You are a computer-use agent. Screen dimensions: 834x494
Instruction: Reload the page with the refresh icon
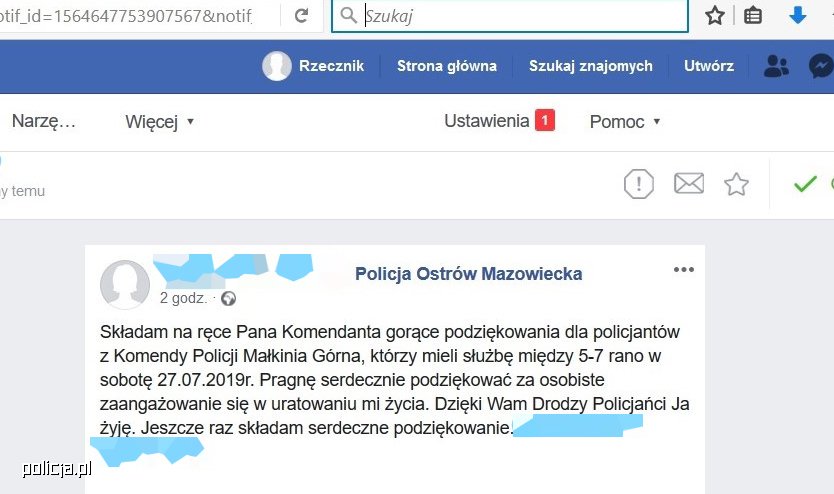pyautogui.click(x=302, y=15)
